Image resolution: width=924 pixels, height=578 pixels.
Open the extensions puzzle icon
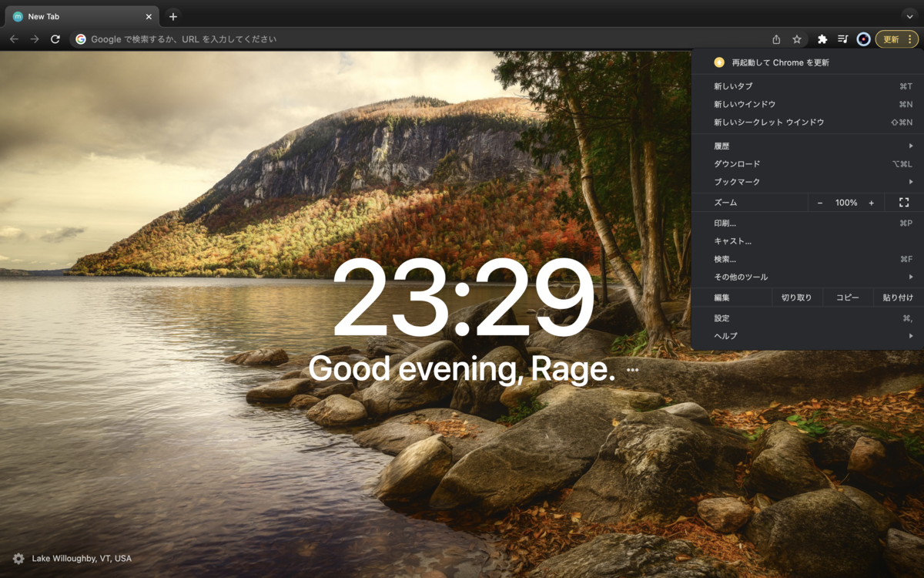point(822,39)
